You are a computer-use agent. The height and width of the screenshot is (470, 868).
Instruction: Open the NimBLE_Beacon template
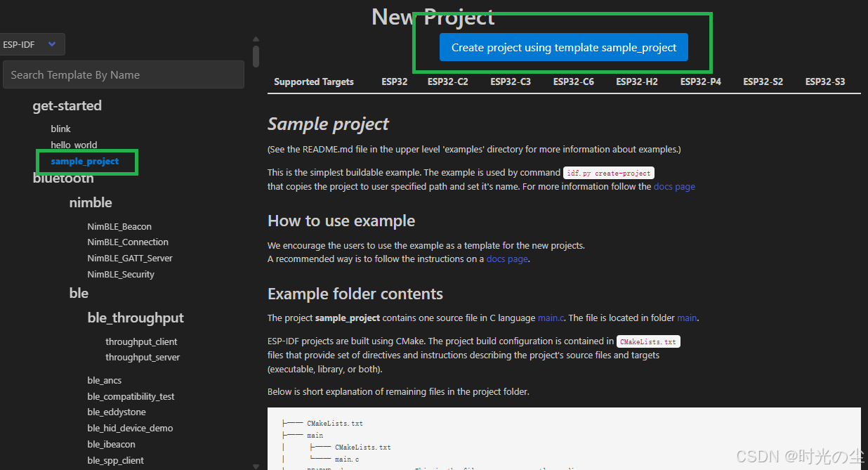(119, 226)
